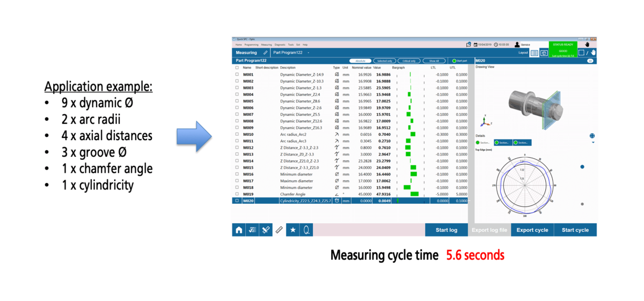Image resolution: width=644 pixels, height=301 pixels.
Task: Click the Q icon in bottom toolbar
Action: click(306, 230)
